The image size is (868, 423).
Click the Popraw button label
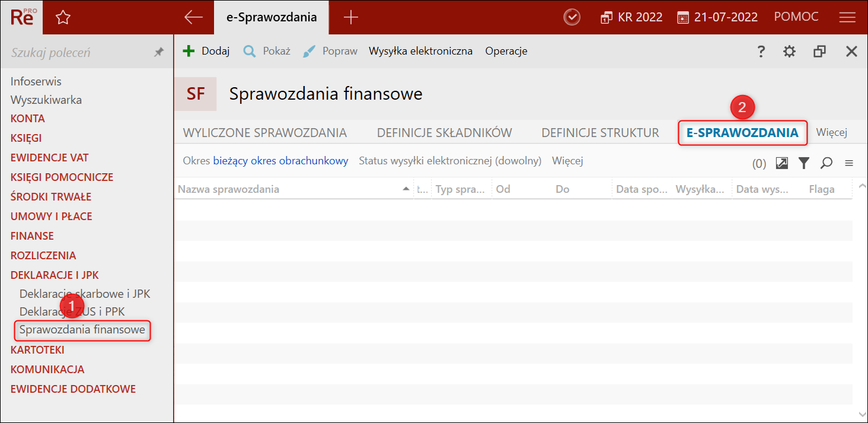(x=340, y=51)
